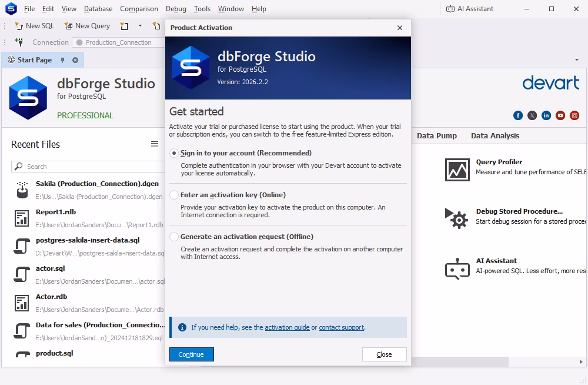The width and height of the screenshot is (588, 385).
Task: Click the Continue button
Action: pyautogui.click(x=192, y=354)
